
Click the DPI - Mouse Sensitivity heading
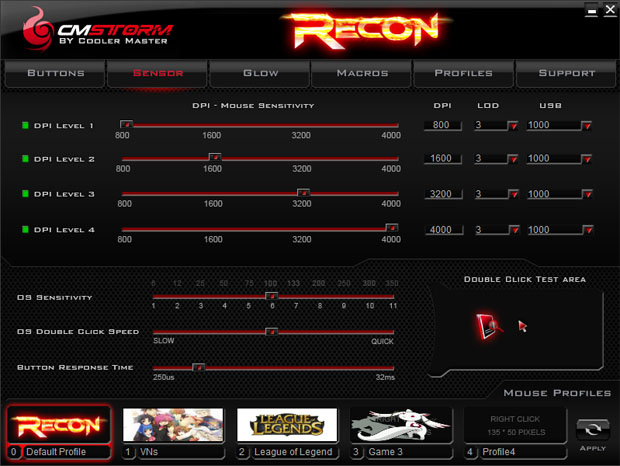coord(253,106)
